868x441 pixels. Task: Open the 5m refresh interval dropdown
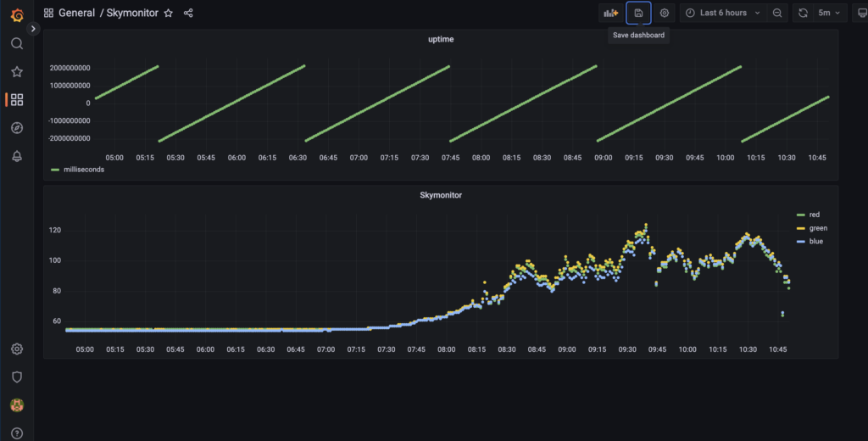830,13
